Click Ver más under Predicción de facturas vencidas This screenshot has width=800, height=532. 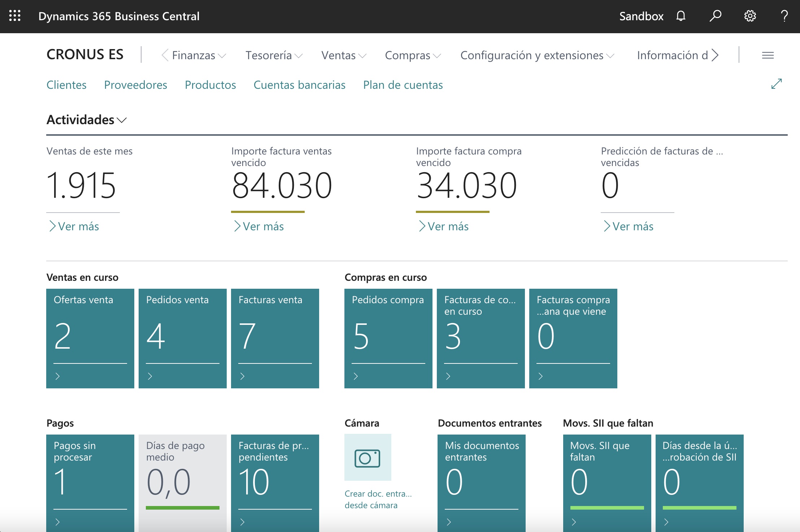tap(629, 226)
